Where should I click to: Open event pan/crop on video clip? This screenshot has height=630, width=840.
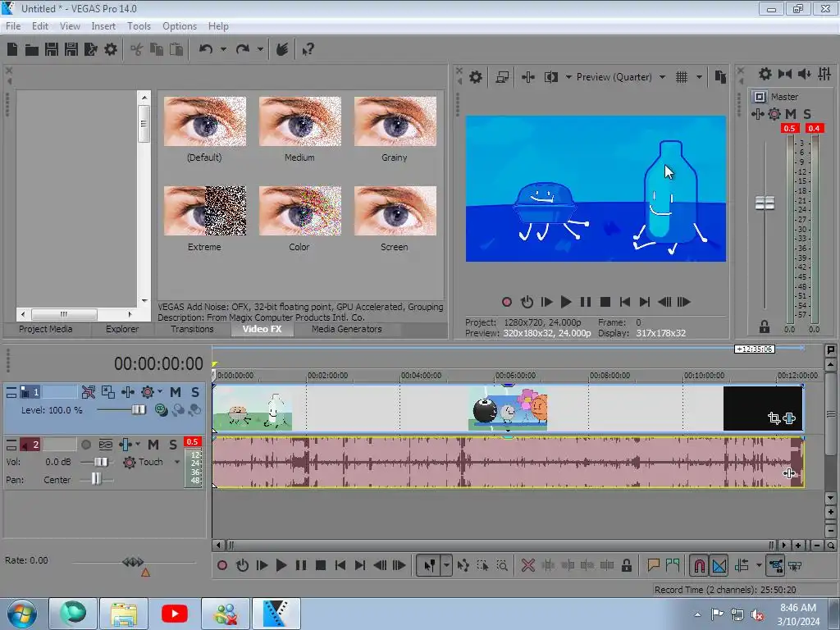(x=774, y=418)
